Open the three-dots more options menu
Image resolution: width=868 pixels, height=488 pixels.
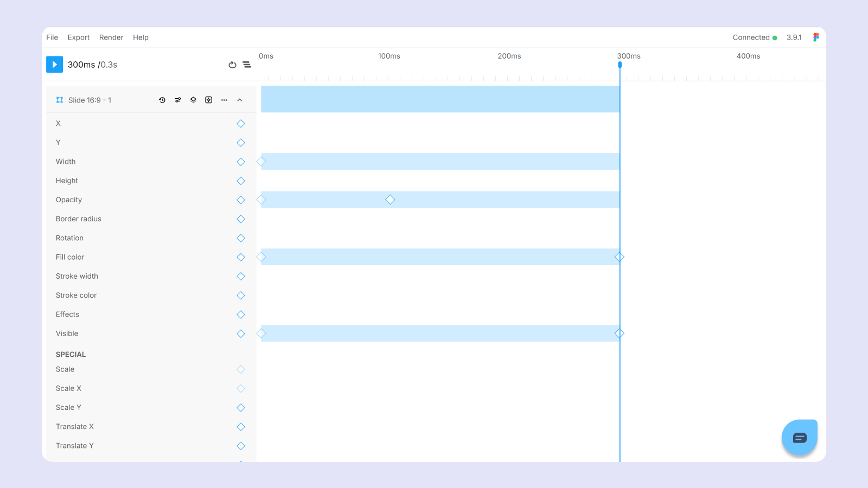point(224,100)
